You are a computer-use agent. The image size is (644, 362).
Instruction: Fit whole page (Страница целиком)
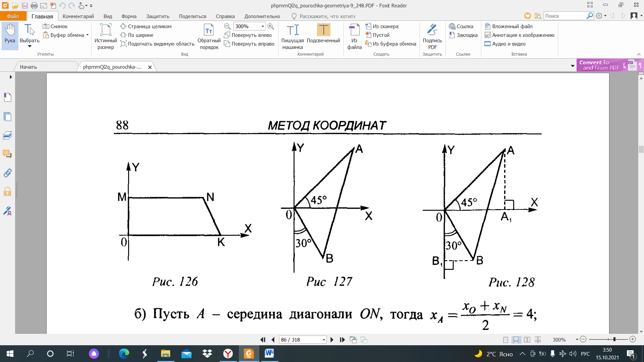click(146, 26)
